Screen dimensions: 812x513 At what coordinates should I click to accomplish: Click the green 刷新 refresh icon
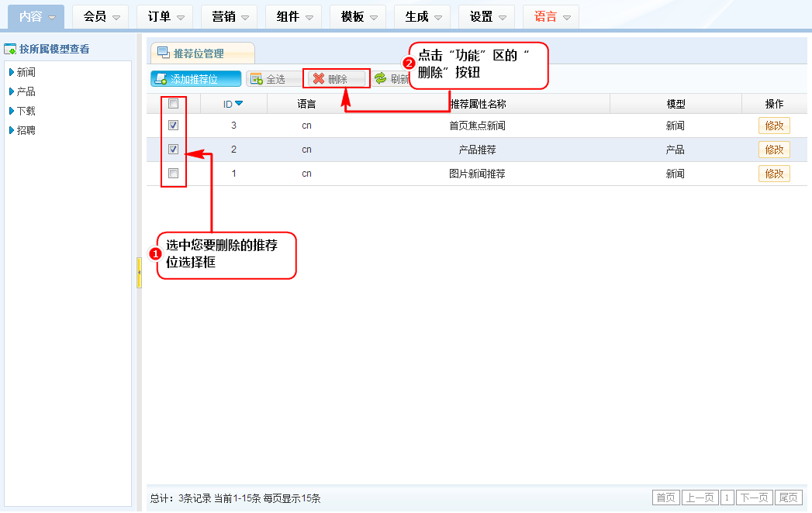380,78
